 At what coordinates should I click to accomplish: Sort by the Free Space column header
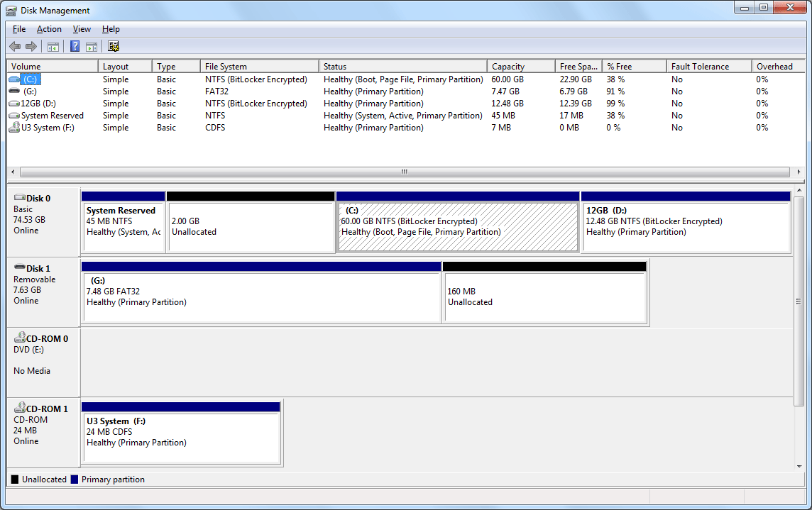pos(578,66)
